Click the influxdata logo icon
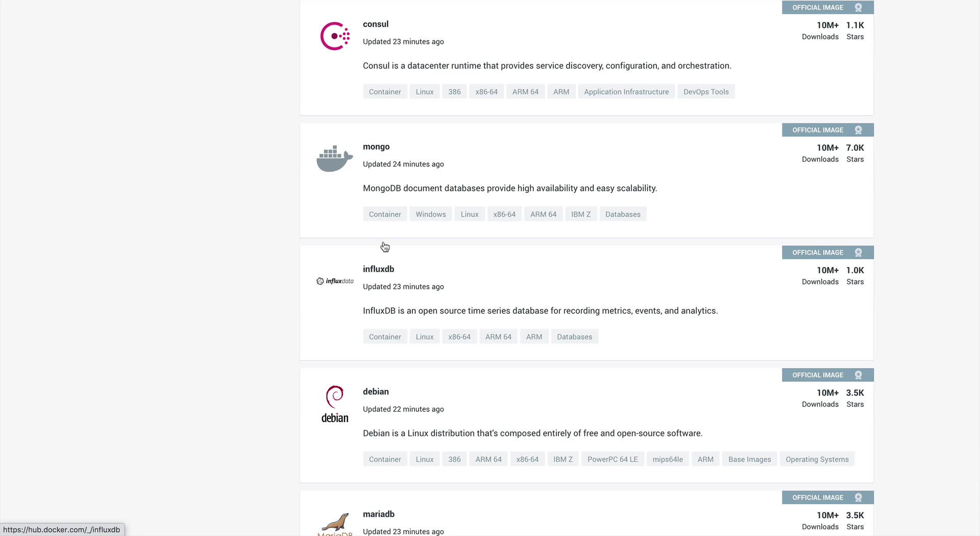Image resolution: width=980 pixels, height=536 pixels. [335, 281]
